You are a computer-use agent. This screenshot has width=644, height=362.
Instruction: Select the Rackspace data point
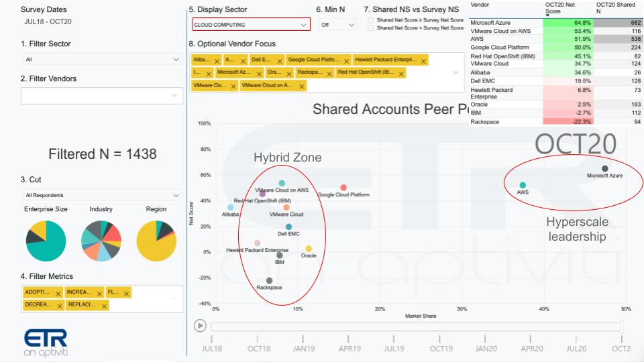269,281
